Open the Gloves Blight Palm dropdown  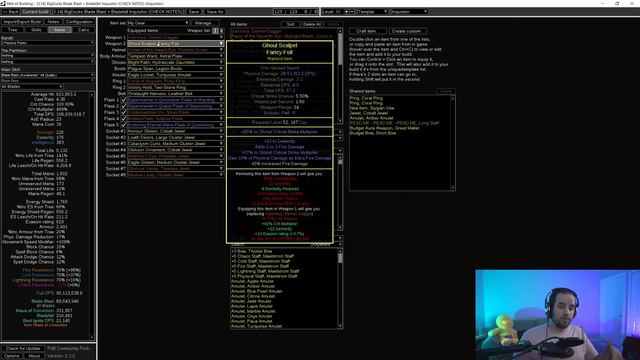point(176,62)
